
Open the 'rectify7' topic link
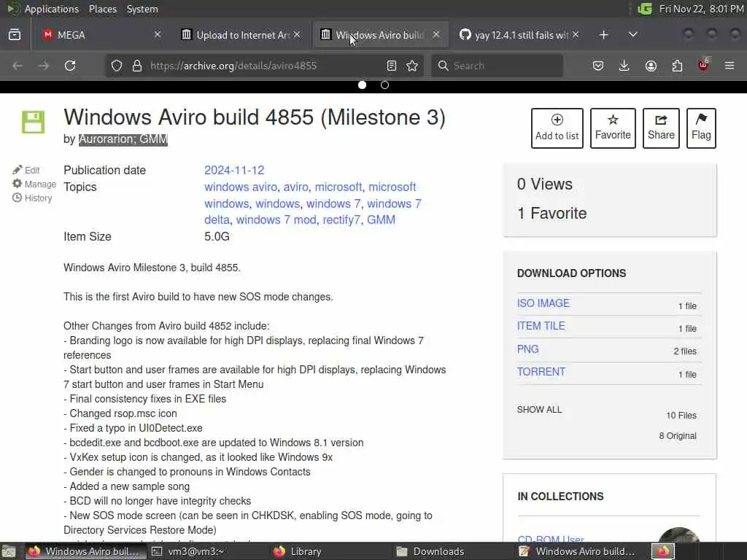coord(341,219)
